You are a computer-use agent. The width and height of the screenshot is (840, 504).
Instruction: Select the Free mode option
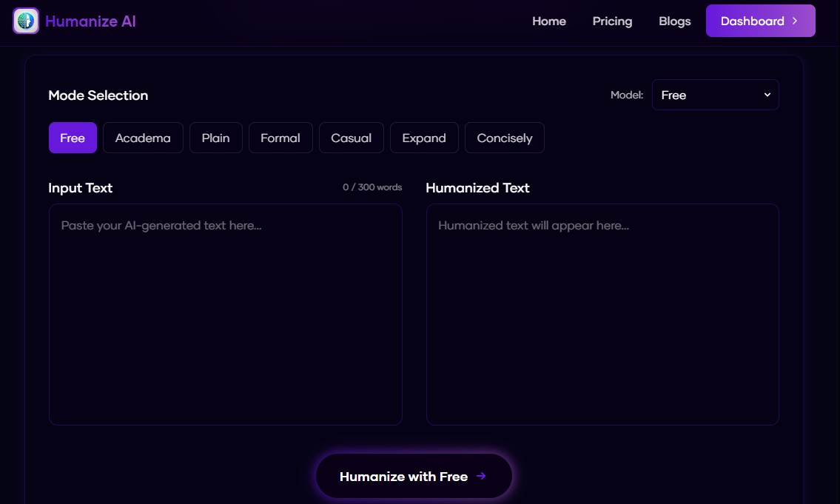coord(73,138)
